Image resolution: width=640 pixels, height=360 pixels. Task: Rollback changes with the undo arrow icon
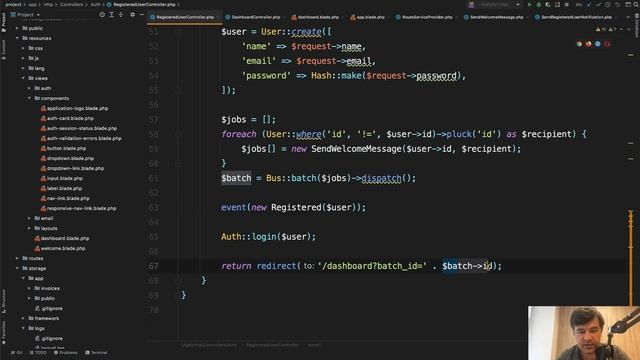(x=617, y=4)
